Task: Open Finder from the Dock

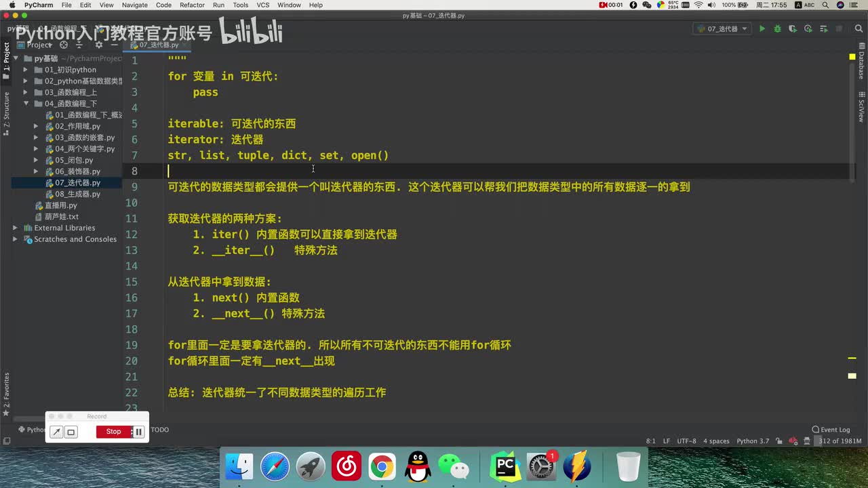Action: 239,467
